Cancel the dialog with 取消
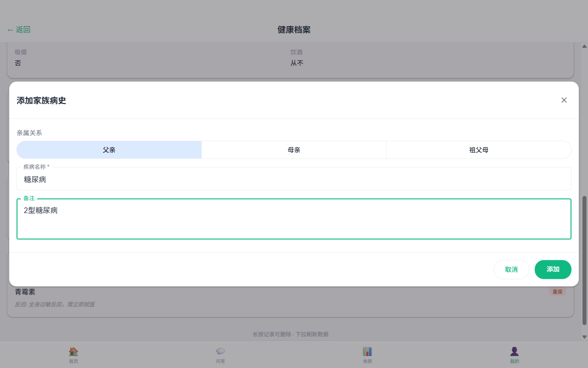This screenshot has height=368, width=588. click(511, 270)
